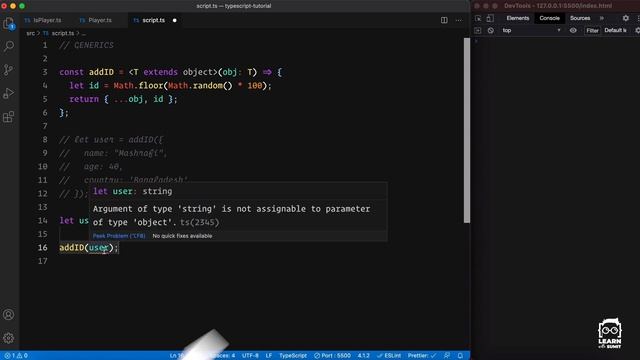The image size is (640, 360).
Task: Change the LF end of line sequence
Action: 269,356
